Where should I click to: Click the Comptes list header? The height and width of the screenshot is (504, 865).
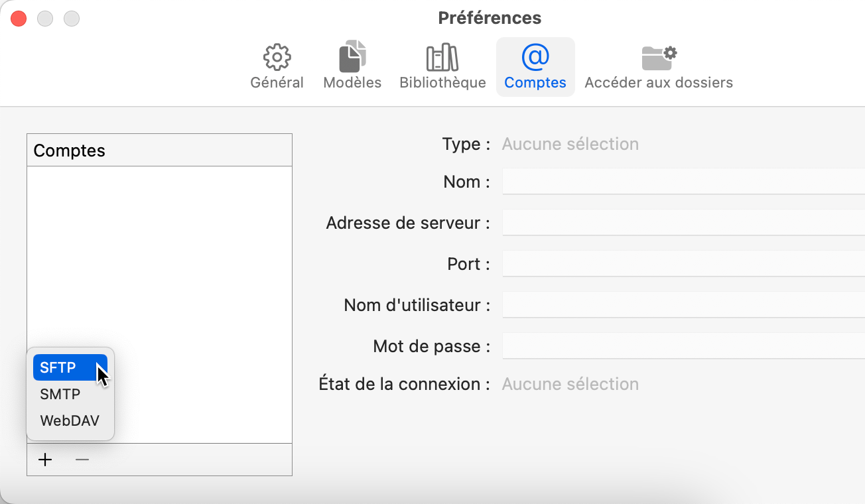(x=68, y=150)
